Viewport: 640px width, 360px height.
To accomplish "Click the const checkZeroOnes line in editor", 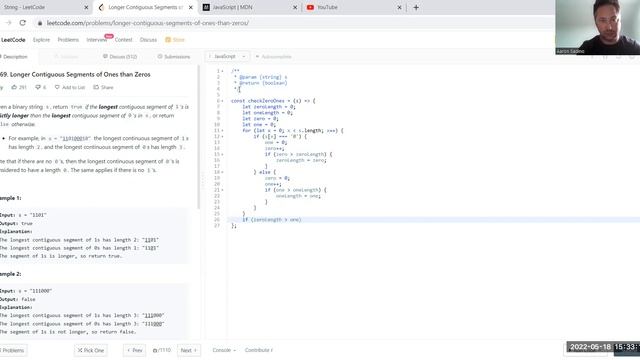I will (273, 101).
